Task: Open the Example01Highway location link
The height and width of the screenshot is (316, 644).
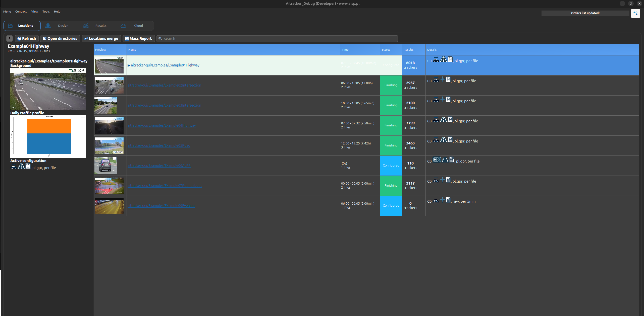Action: tap(164, 65)
